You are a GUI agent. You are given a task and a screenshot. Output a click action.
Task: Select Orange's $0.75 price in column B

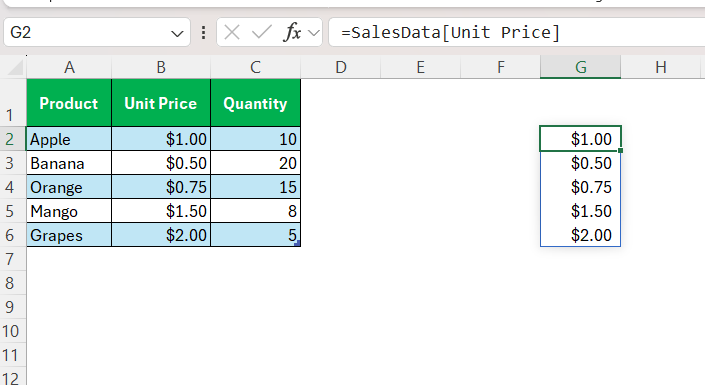coord(161,187)
